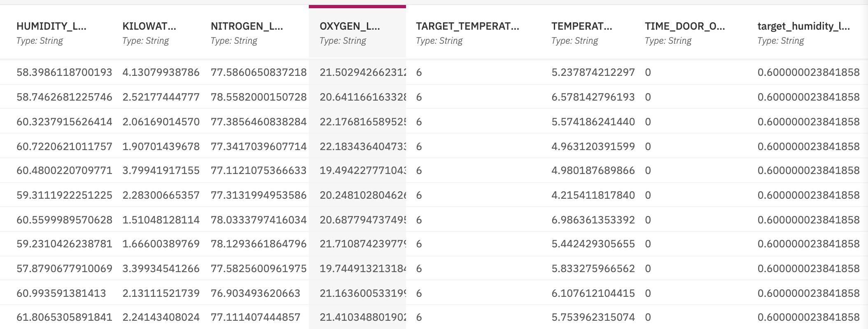Click oxygen cell starting 20.2481028
Viewport: 868px width, 329px height.
point(363,195)
